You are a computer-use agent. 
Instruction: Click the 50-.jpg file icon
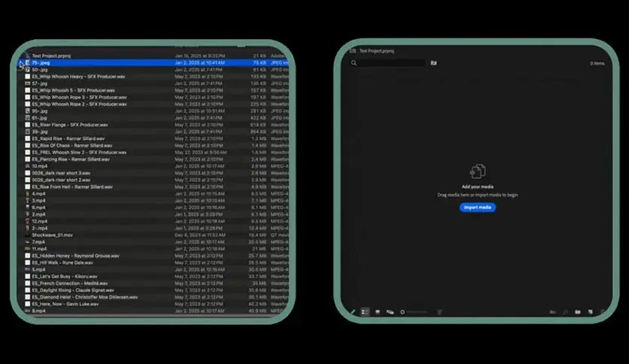[x=28, y=70]
